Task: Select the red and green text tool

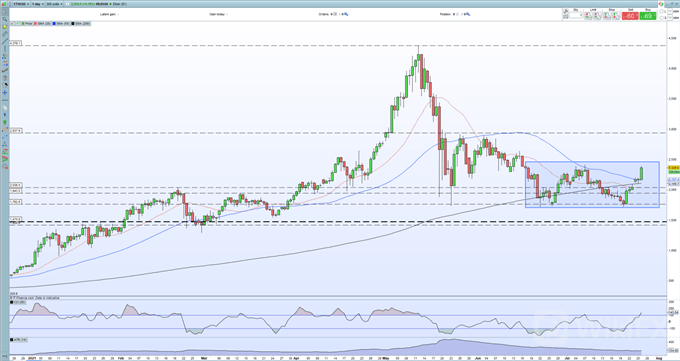Action: [5, 158]
